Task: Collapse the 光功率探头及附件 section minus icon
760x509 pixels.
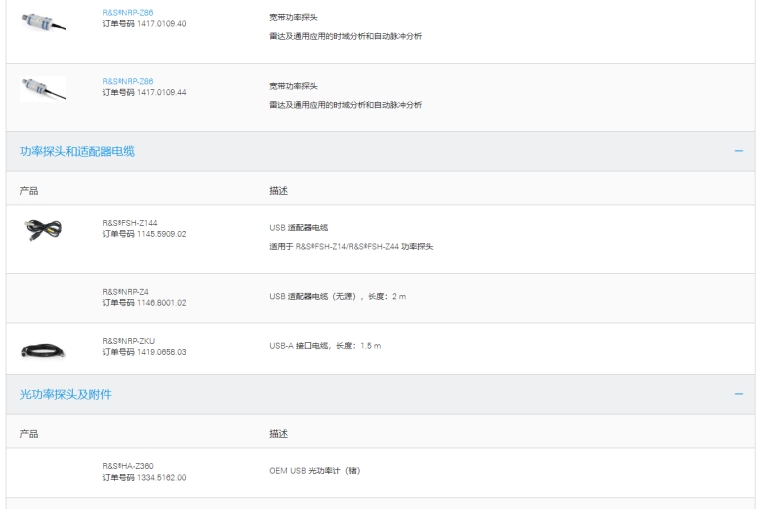Action: (738, 395)
